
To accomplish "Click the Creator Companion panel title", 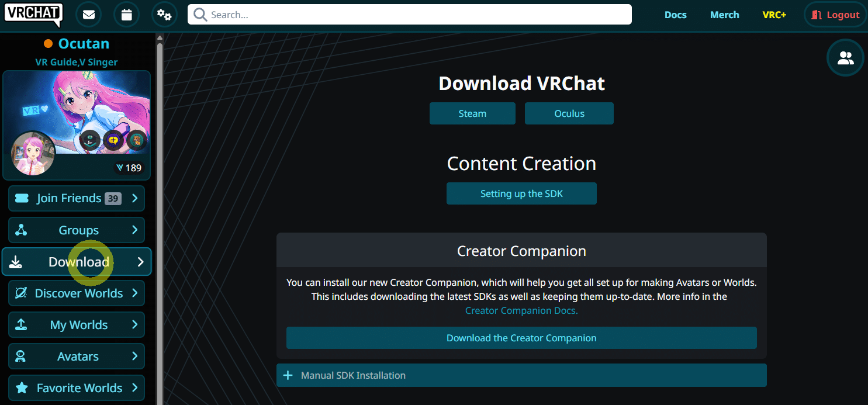I will pyautogui.click(x=521, y=251).
